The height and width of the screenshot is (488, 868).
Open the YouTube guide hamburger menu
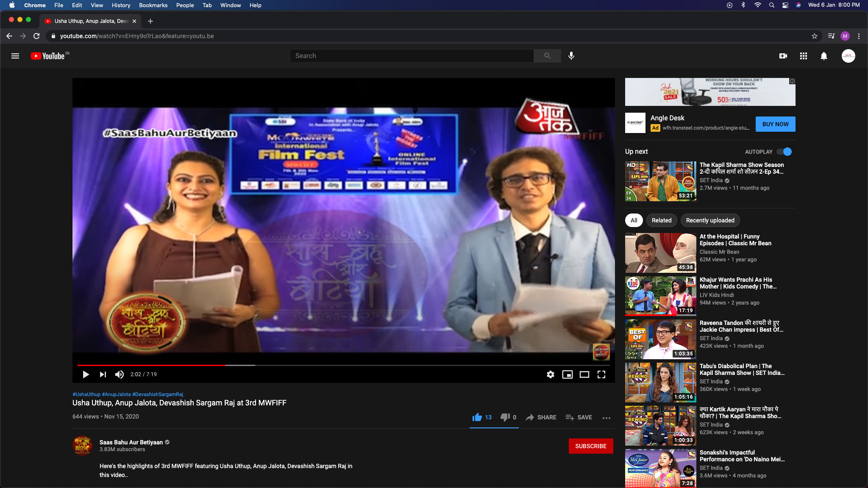tap(15, 56)
